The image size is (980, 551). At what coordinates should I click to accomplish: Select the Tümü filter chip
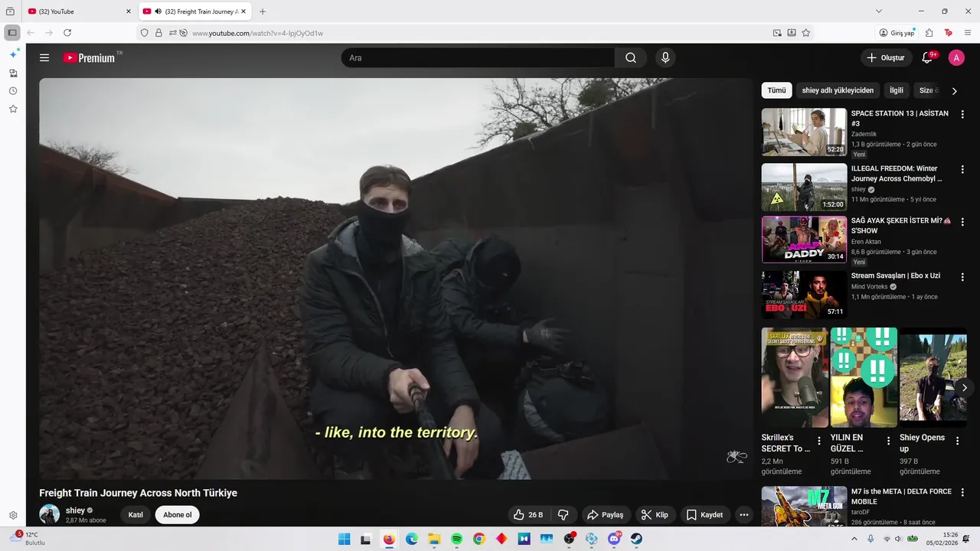pyautogui.click(x=776, y=90)
